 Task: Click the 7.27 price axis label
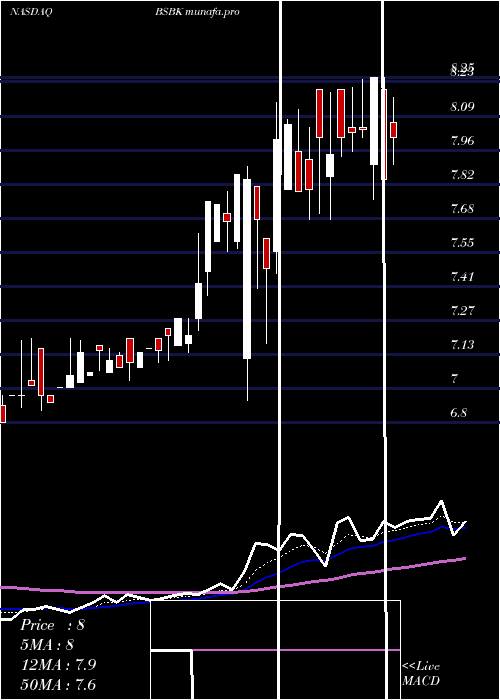pos(462,311)
